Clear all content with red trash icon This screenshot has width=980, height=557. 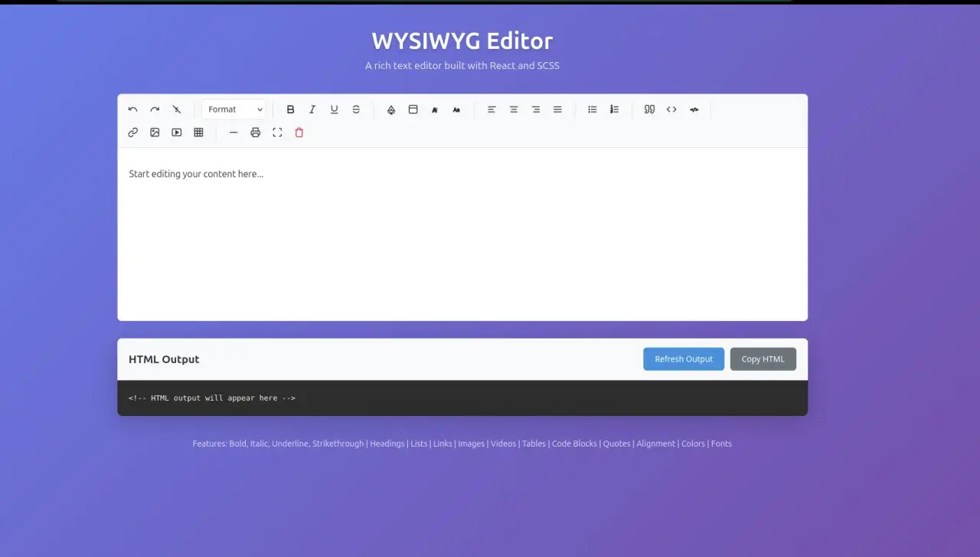[x=299, y=133]
